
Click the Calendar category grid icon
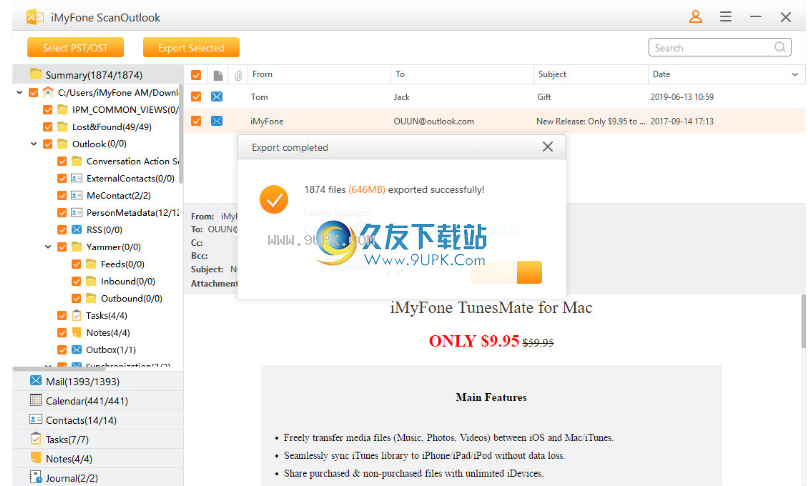pyautogui.click(x=36, y=400)
